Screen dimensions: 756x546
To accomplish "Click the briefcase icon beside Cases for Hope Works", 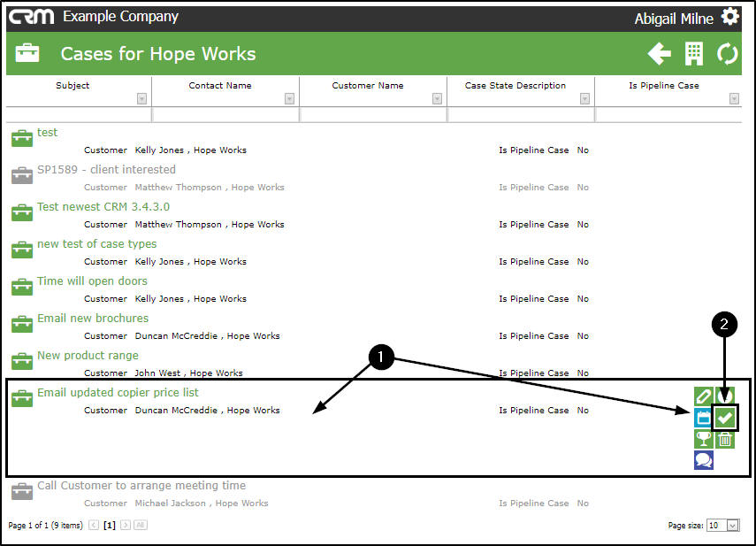I will 27,53.
